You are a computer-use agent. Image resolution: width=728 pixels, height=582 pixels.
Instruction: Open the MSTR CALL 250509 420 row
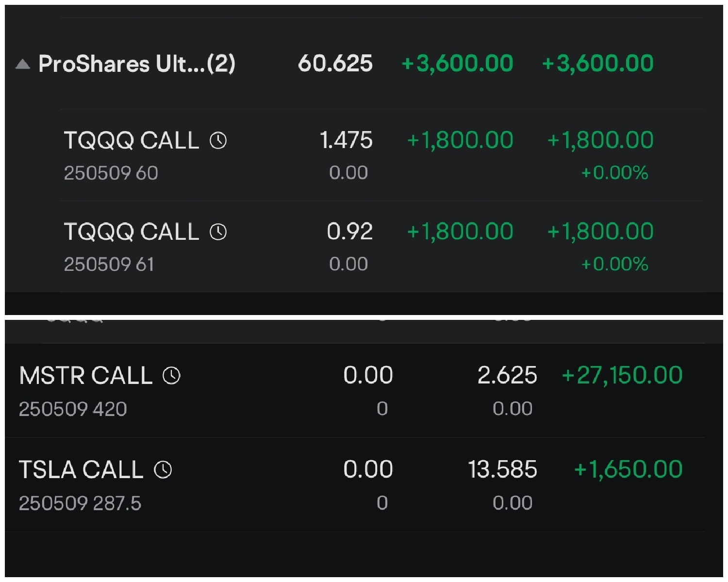coord(355,390)
